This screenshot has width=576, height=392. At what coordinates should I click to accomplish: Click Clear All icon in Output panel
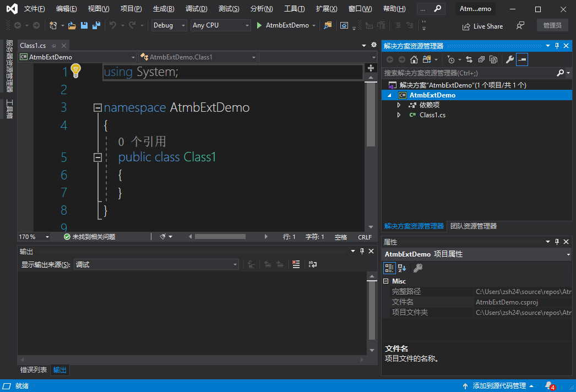click(296, 264)
